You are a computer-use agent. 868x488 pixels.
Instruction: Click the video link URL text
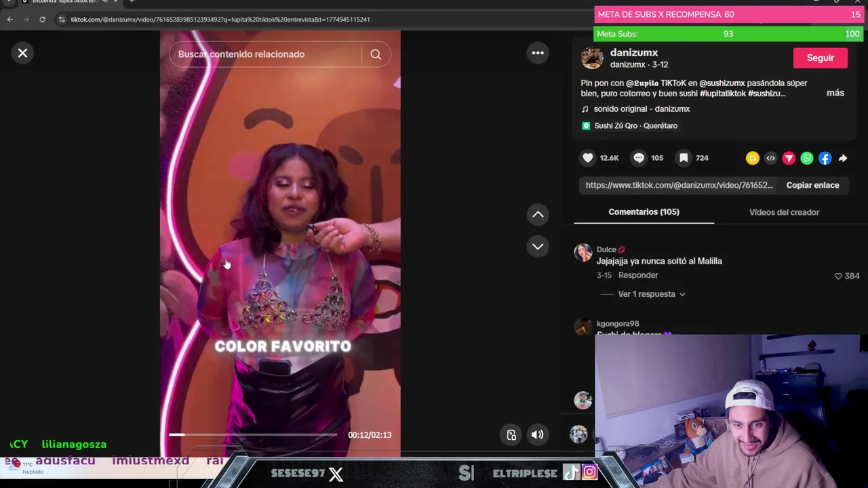pyautogui.click(x=679, y=185)
